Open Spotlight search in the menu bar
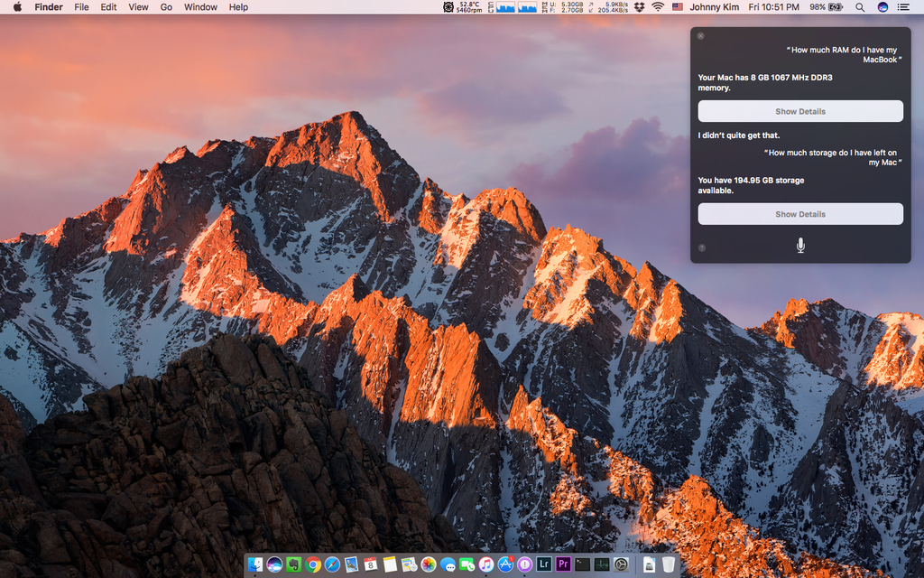 point(860,7)
